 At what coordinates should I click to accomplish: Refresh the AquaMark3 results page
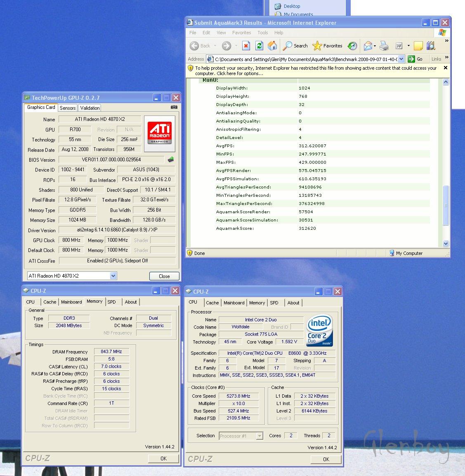[x=259, y=46]
